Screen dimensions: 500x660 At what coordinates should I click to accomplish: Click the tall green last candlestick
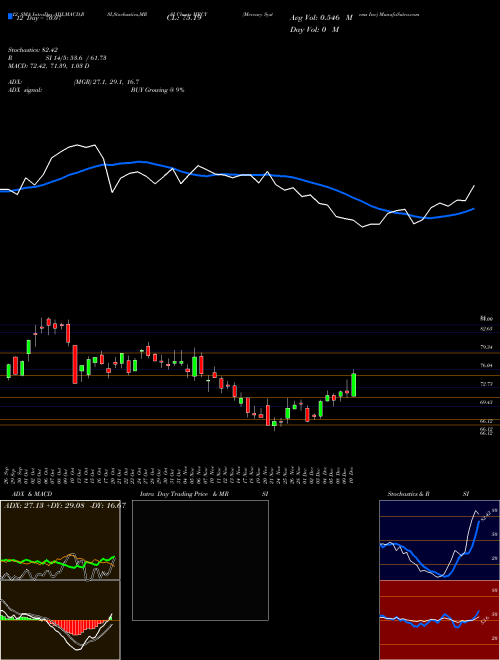pos(354,384)
